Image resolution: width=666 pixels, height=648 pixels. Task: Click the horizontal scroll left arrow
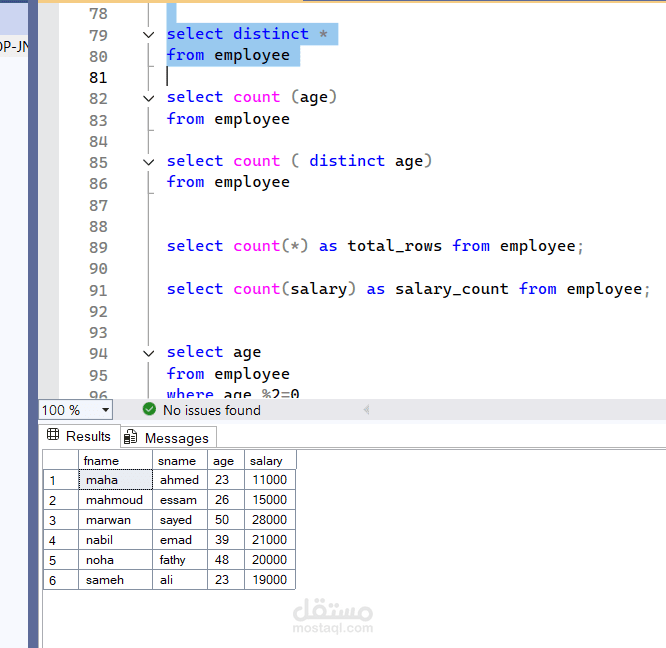click(x=365, y=410)
